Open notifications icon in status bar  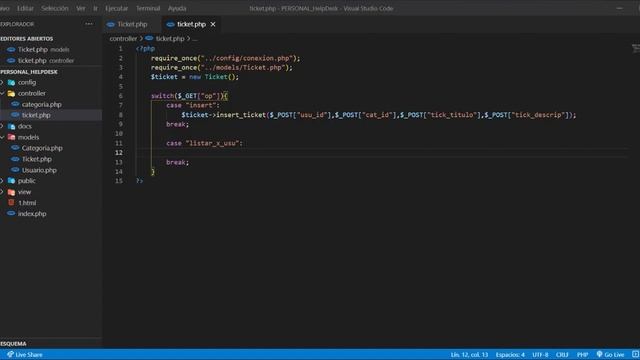click(x=635, y=355)
